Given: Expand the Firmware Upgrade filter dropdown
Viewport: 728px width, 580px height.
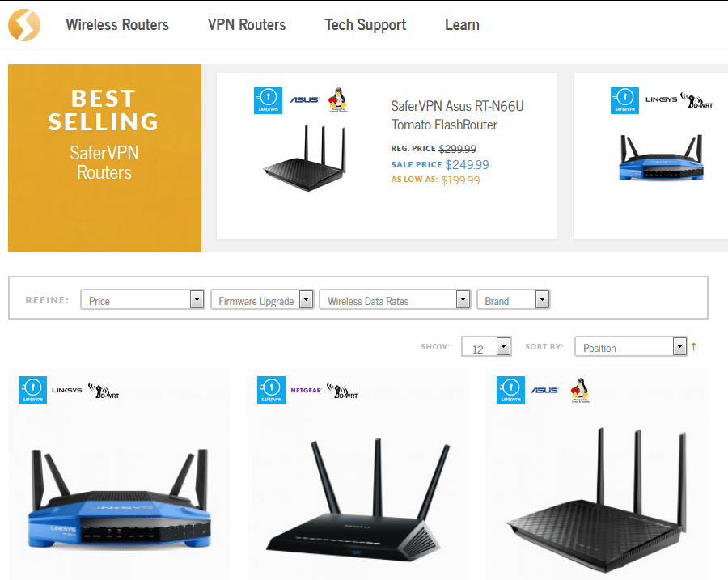Looking at the screenshot, I should [x=262, y=300].
